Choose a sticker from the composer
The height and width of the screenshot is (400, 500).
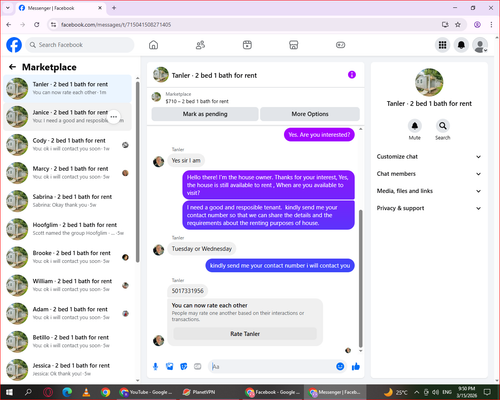184,367
